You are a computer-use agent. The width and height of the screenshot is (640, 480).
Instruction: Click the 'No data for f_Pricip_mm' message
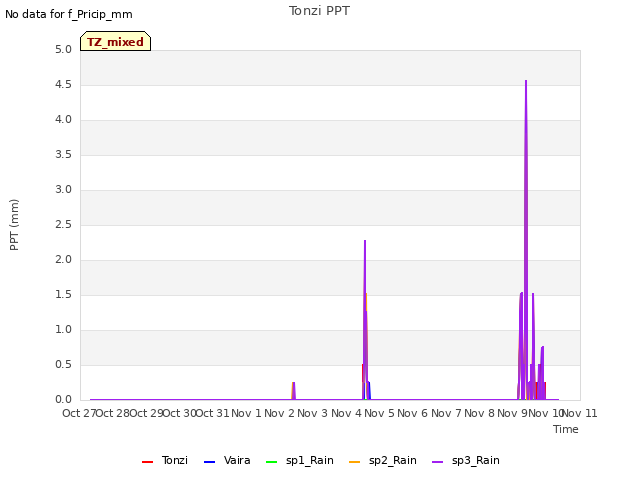(x=69, y=14)
